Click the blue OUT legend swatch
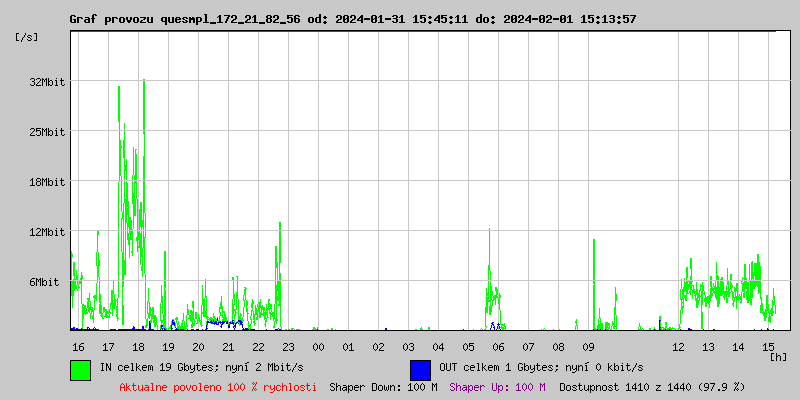800x400 pixels. (420, 369)
